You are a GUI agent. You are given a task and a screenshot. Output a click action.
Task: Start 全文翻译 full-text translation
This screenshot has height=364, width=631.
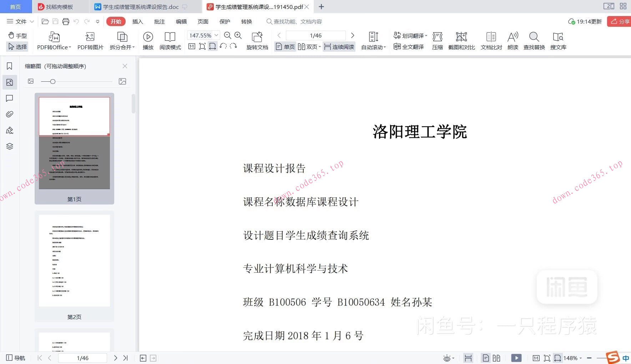409,46
